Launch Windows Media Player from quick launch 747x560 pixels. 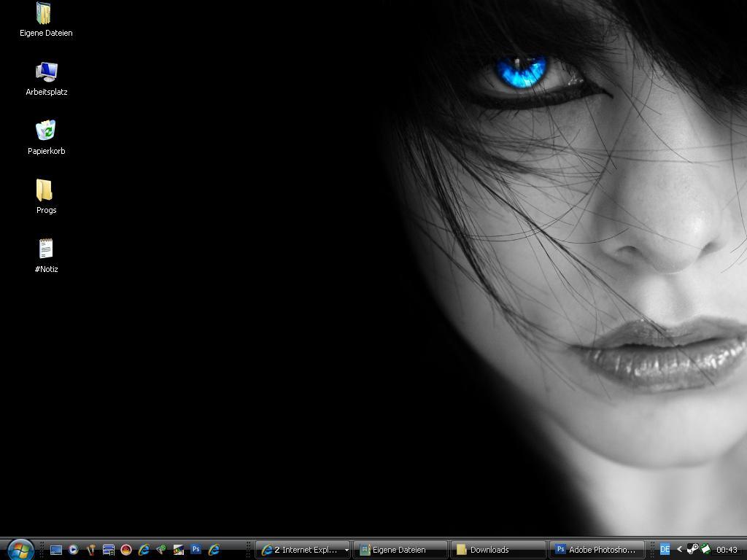(x=74, y=550)
